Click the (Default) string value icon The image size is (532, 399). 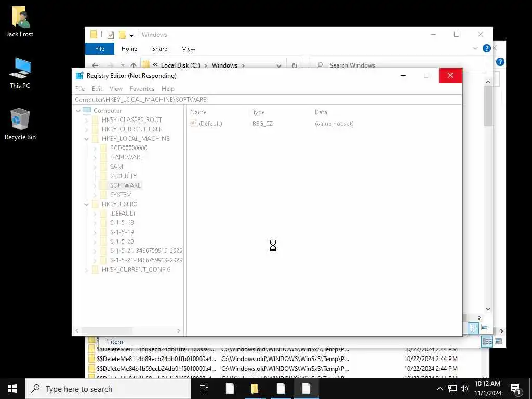coord(194,124)
